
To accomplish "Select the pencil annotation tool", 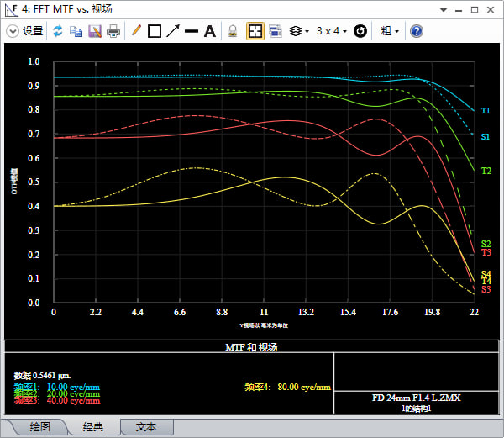I will tap(136, 31).
